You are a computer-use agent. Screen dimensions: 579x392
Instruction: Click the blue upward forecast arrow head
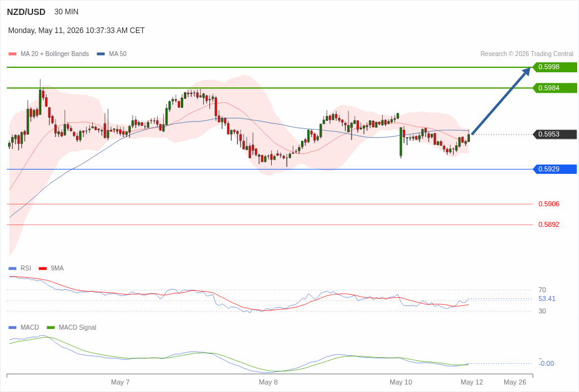click(525, 72)
